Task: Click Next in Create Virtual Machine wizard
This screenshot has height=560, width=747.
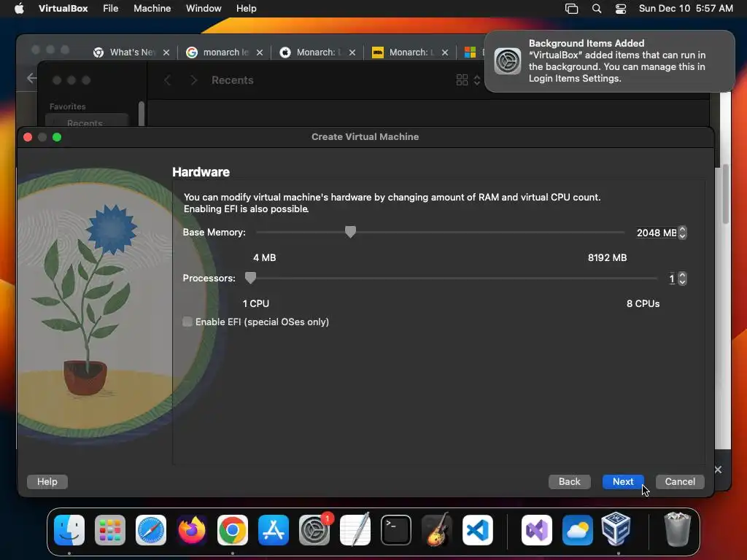Action: [623, 481]
